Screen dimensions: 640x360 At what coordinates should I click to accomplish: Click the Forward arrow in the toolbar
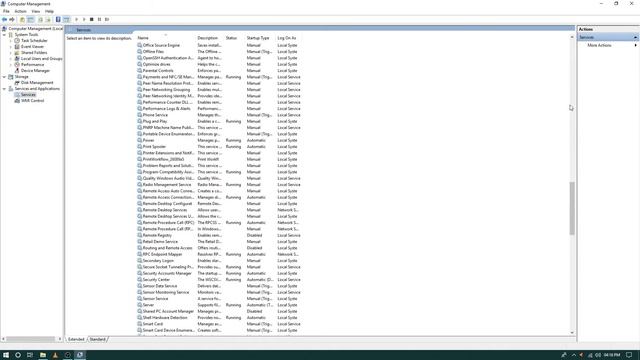(12, 20)
